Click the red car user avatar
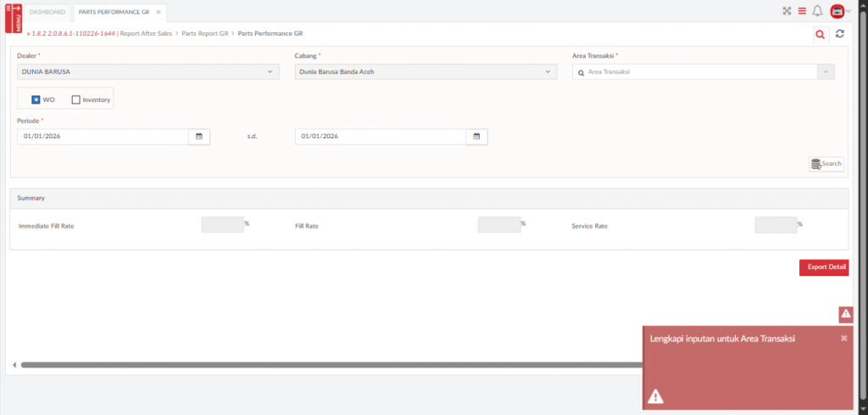The width and height of the screenshot is (868, 415). point(837,11)
